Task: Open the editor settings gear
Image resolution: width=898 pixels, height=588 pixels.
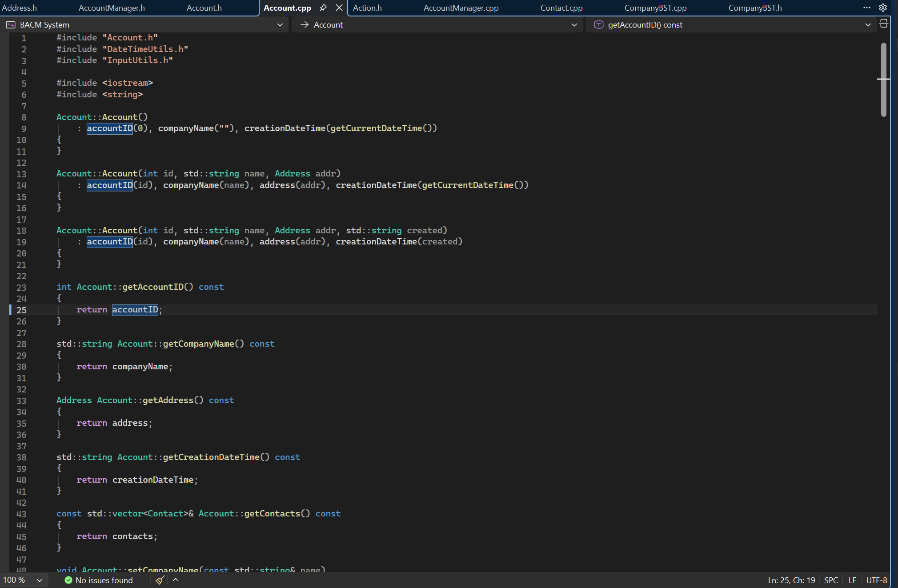Action: pos(883,8)
